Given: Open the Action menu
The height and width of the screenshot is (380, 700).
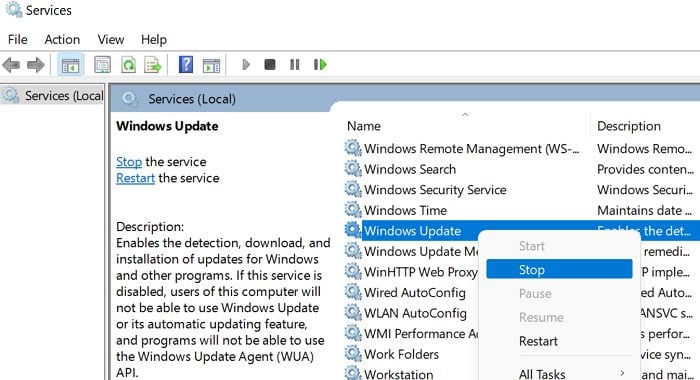Looking at the screenshot, I should [x=62, y=40].
